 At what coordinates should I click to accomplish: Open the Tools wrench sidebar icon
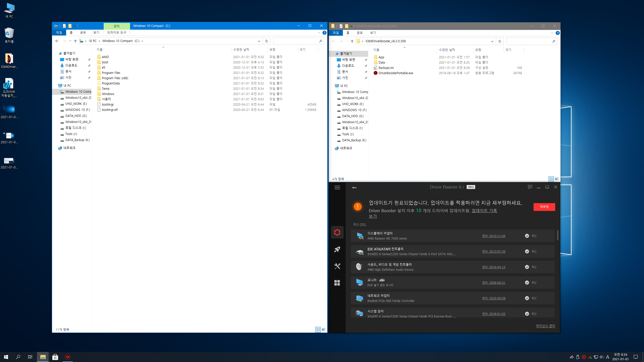tap(337, 266)
